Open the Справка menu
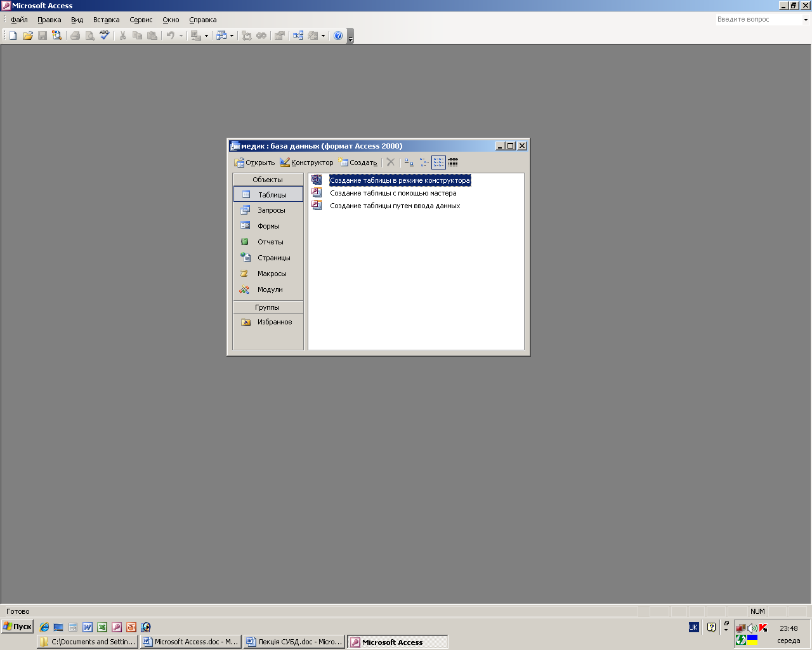 203,20
